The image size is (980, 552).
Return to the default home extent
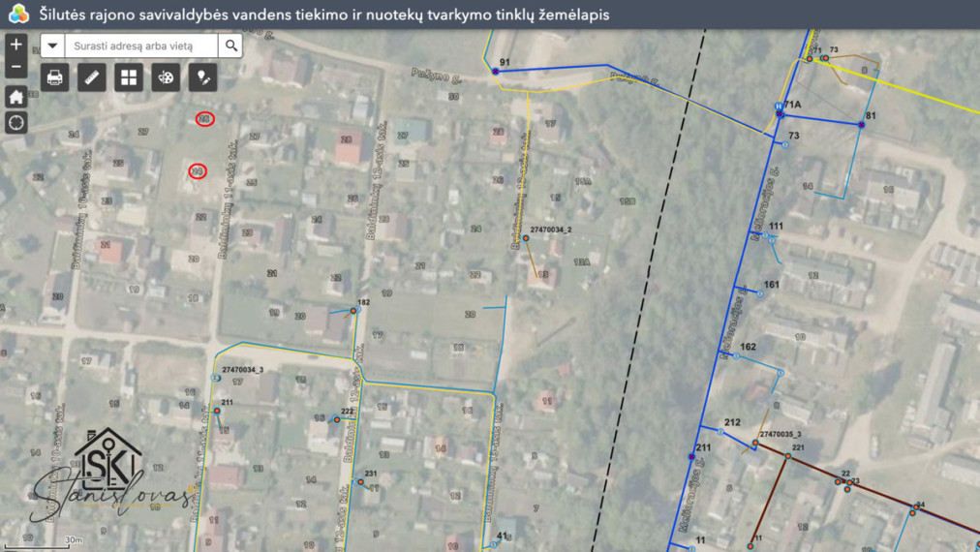(16, 97)
